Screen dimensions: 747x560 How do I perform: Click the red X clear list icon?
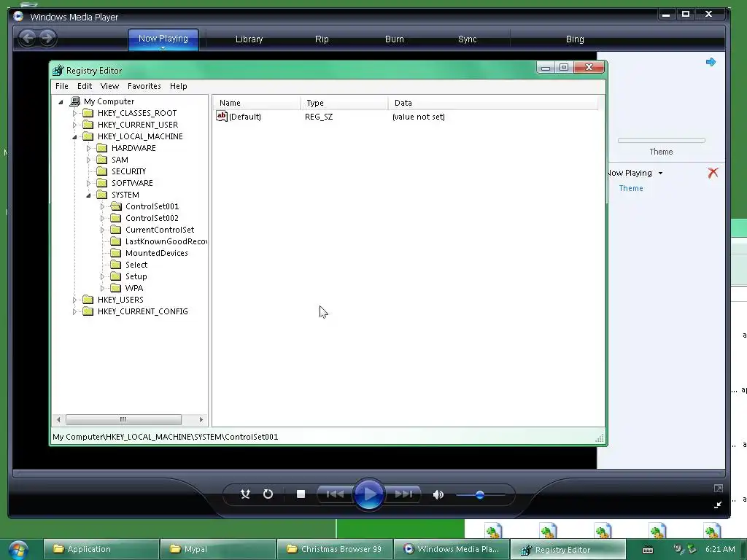click(713, 172)
